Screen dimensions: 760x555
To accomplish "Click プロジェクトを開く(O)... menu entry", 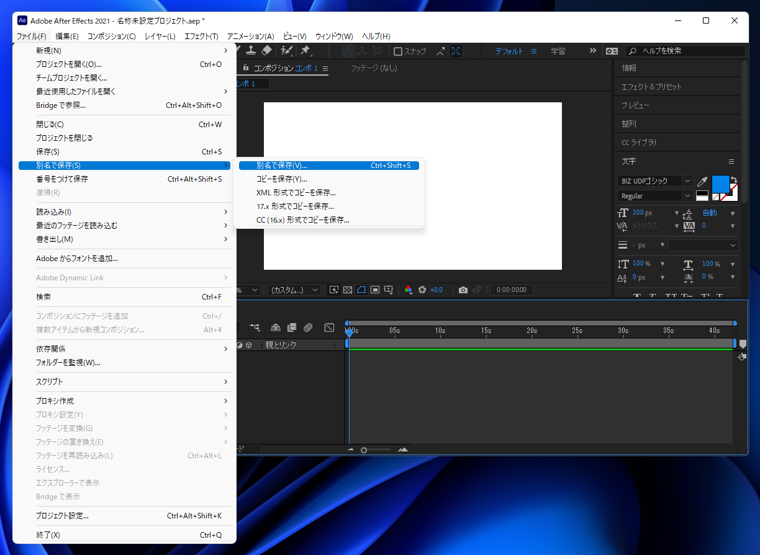I will point(125,64).
